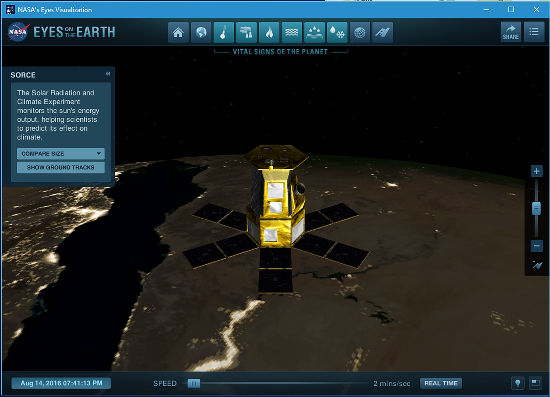Click the zoom slider handle
Screen dimensions: 550x397
536,208
